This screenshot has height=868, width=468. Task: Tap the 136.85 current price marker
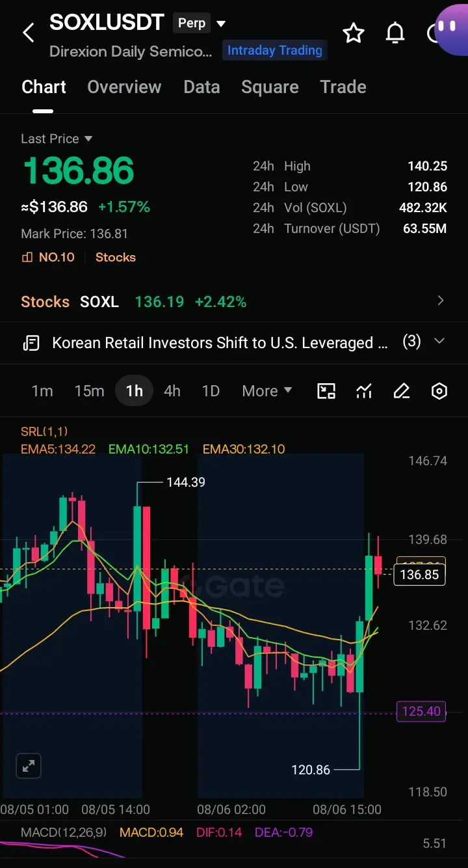point(420,575)
